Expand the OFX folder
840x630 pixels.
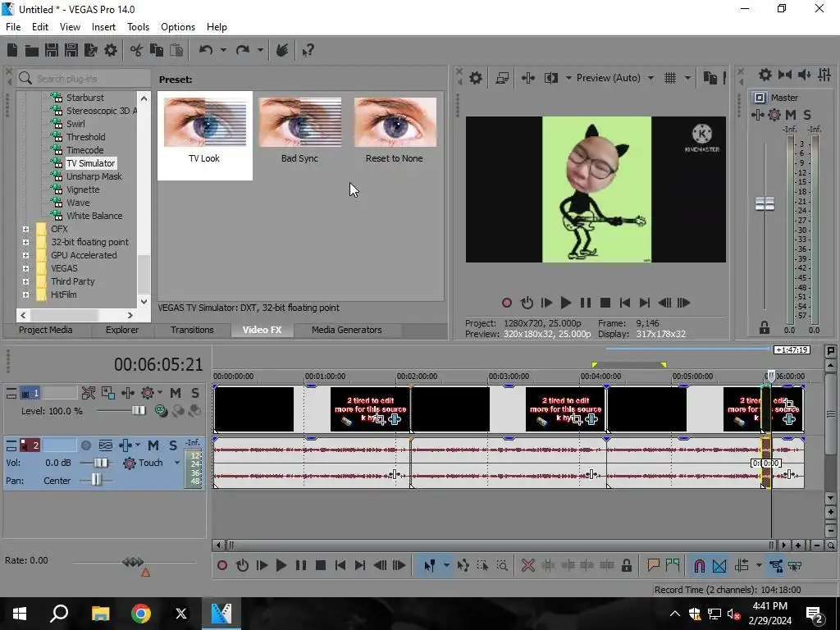point(25,229)
